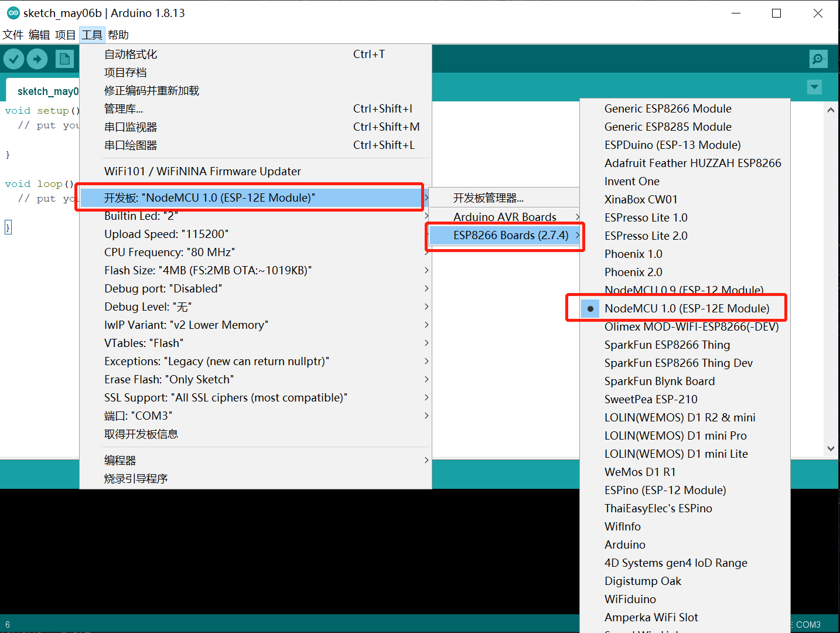Open the 文件 menu
The height and width of the screenshot is (633, 840).
[13, 35]
